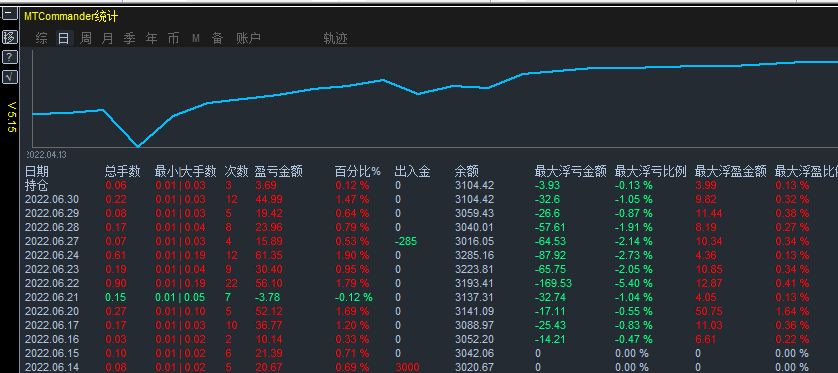838x373 pixels.
Task: Click the 1.64 % floating profit ratio
Action: coord(792,311)
